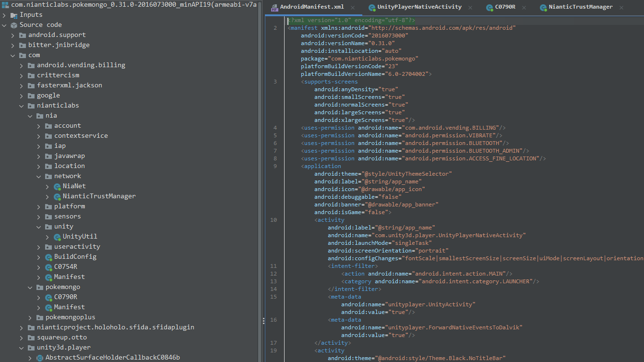644x362 pixels.
Task: Click the google package folder icon
Action: click(31, 96)
